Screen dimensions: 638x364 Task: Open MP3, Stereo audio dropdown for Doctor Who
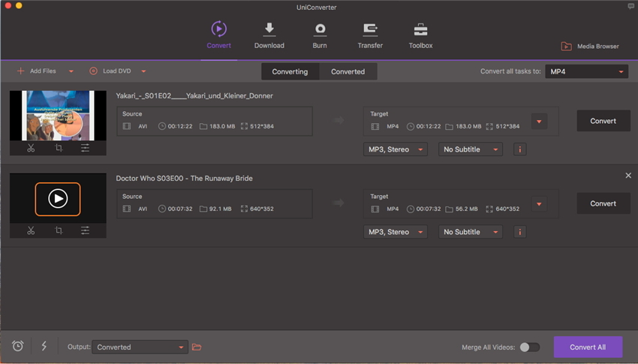coord(395,232)
